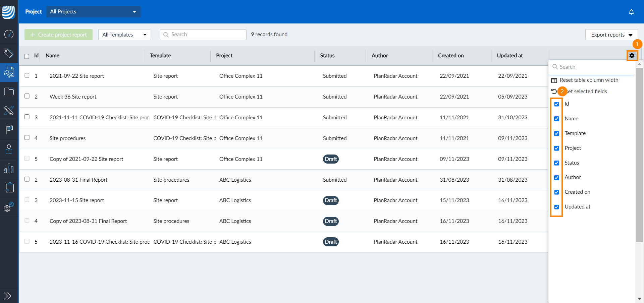Open the Export reports dropdown arrow
644x303 pixels.
click(630, 35)
